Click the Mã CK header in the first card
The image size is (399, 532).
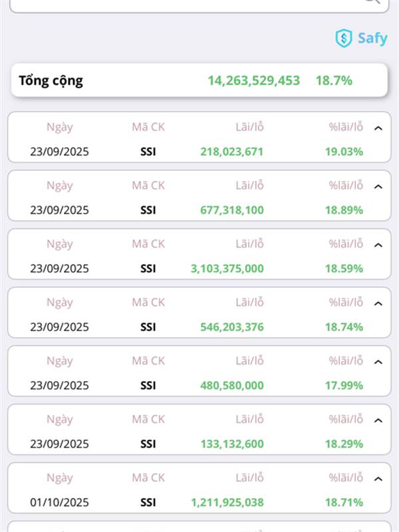(x=148, y=127)
